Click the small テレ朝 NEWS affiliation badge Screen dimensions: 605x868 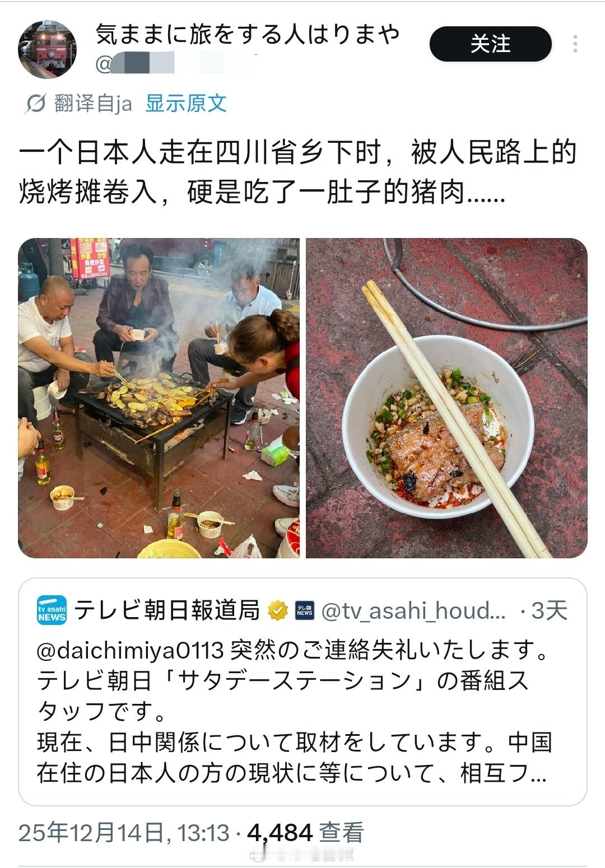point(305,610)
